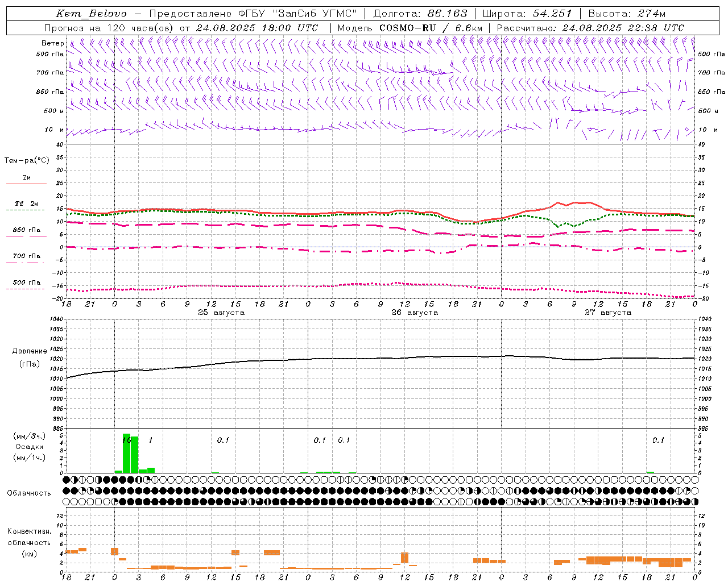Select the 27 августа date label
The image size is (728, 582).
point(608,313)
